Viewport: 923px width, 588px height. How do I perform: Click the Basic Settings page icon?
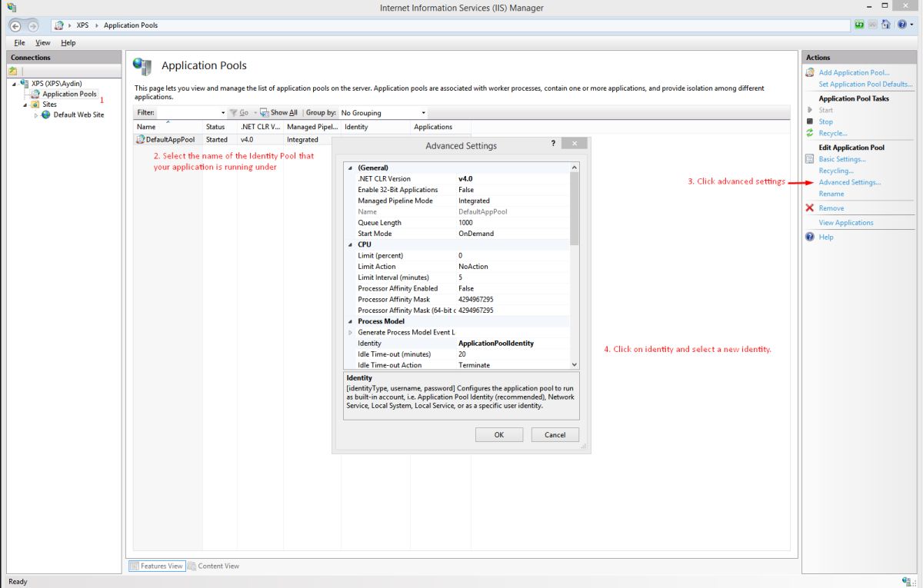coord(809,159)
